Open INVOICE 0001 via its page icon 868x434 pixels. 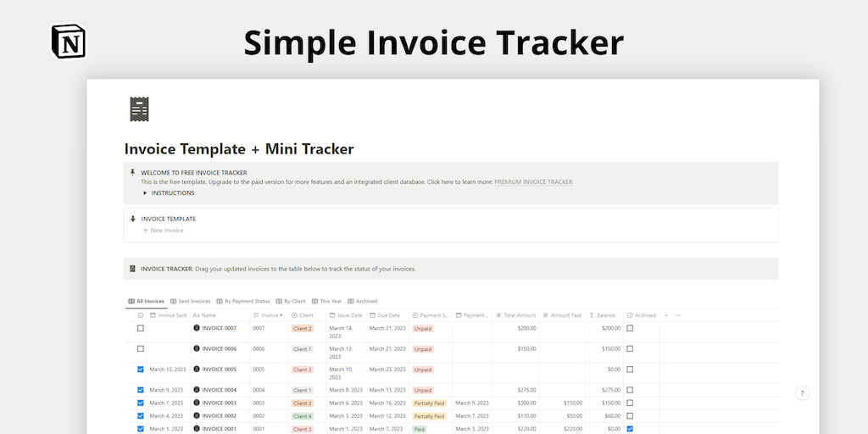click(197, 428)
